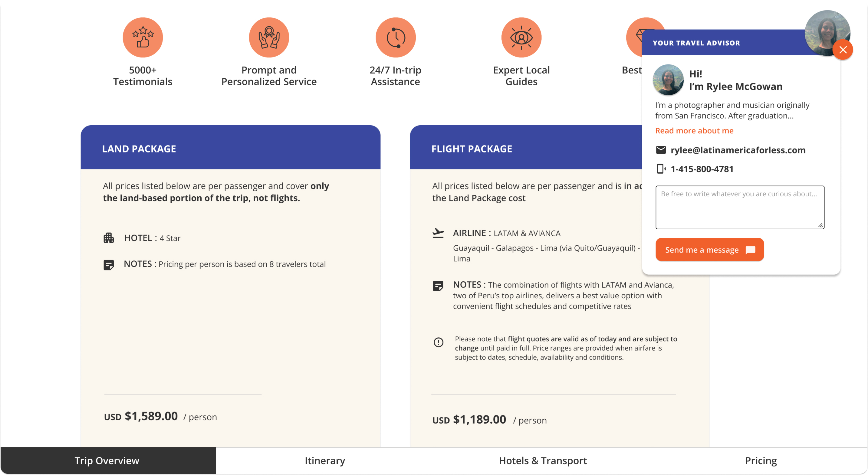Close the travel advisor chat panel
This screenshot has width=868, height=475.
coord(843,50)
